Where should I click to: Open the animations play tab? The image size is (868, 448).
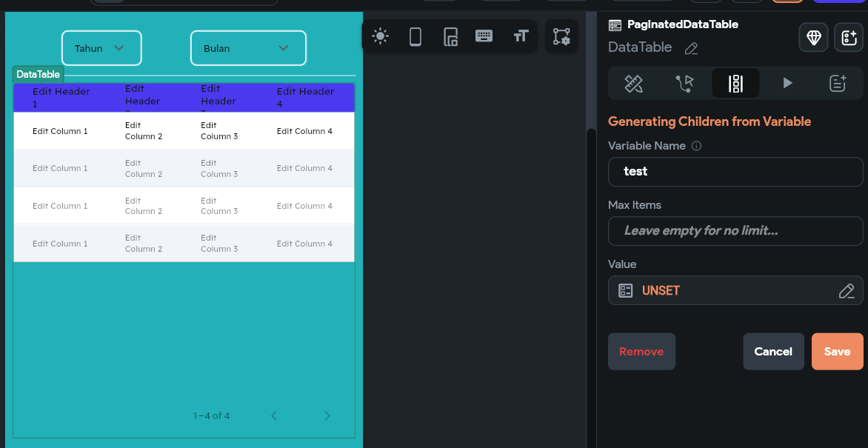coord(787,83)
